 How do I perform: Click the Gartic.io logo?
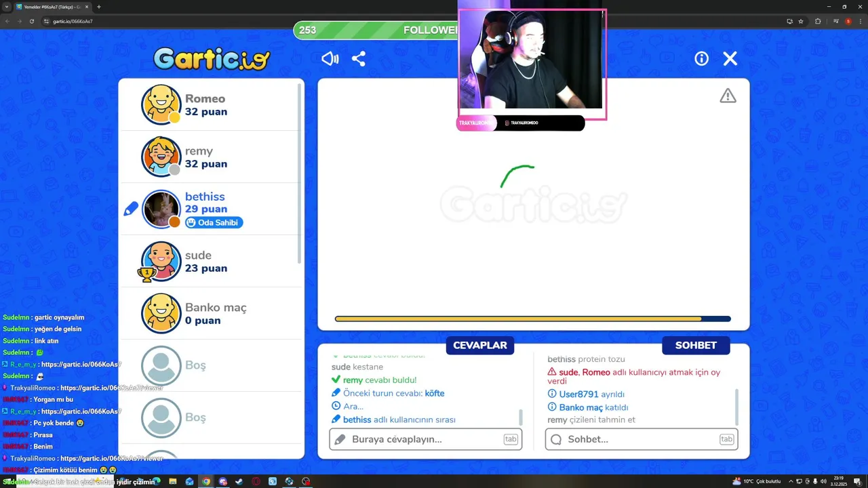(x=212, y=59)
